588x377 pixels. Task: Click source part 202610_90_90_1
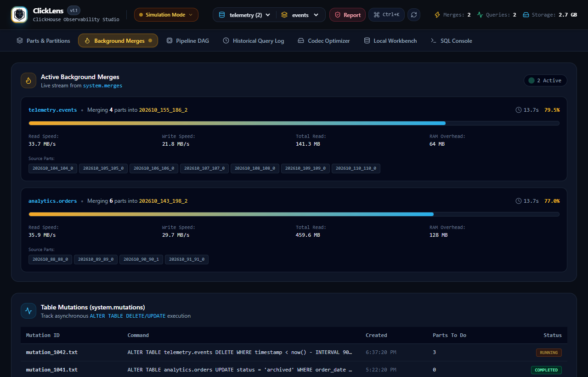pos(141,259)
